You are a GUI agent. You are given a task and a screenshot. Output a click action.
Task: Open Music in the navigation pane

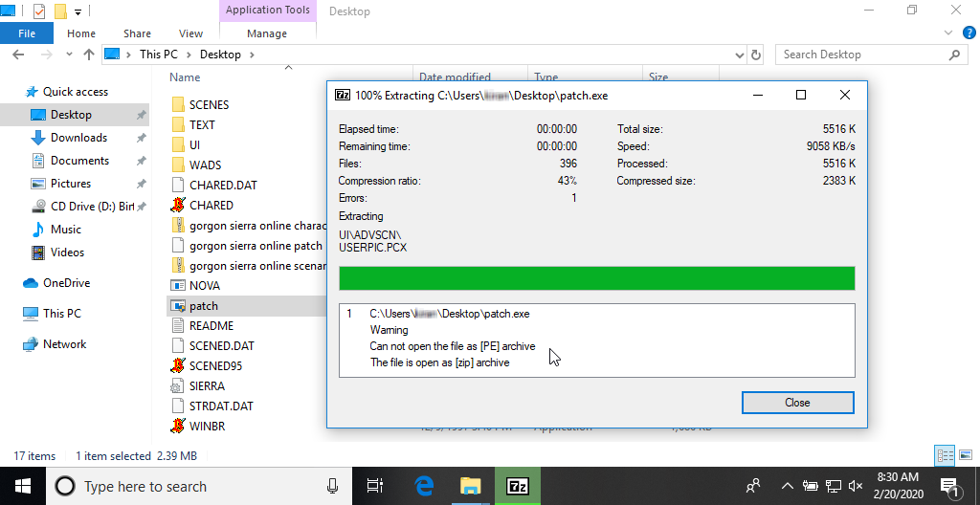point(66,230)
